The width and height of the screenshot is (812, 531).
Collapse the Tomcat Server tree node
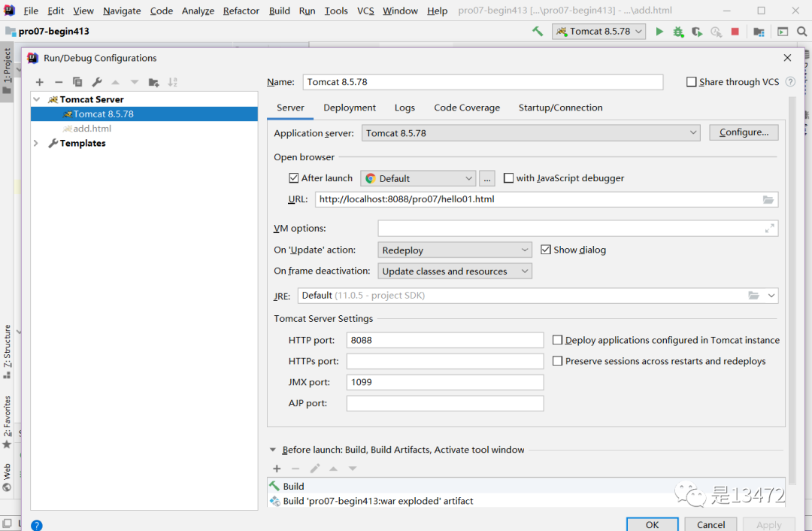(x=37, y=99)
